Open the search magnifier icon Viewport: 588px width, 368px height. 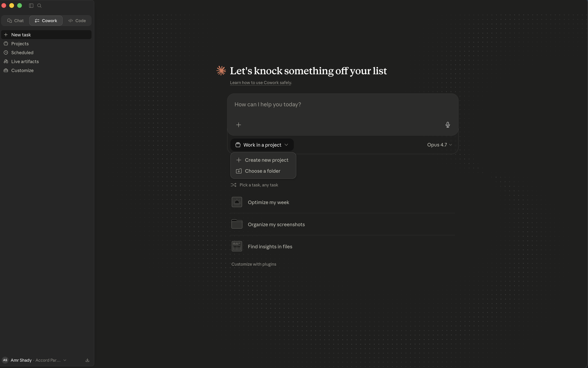39,6
